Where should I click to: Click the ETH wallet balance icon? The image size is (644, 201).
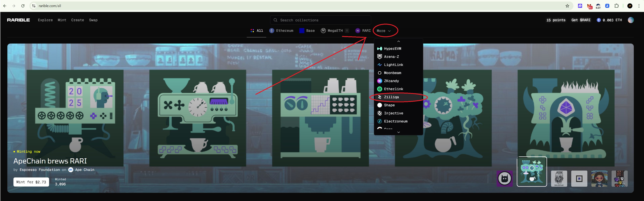click(x=598, y=20)
